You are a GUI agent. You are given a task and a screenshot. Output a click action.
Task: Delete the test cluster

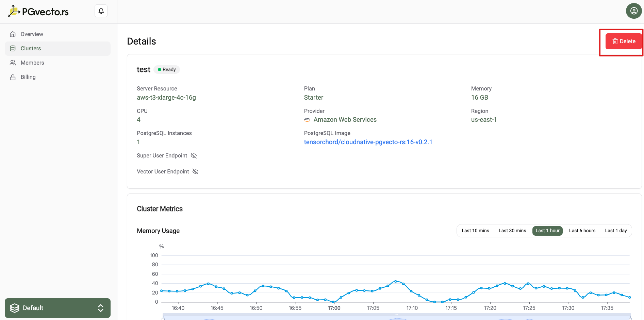point(624,41)
